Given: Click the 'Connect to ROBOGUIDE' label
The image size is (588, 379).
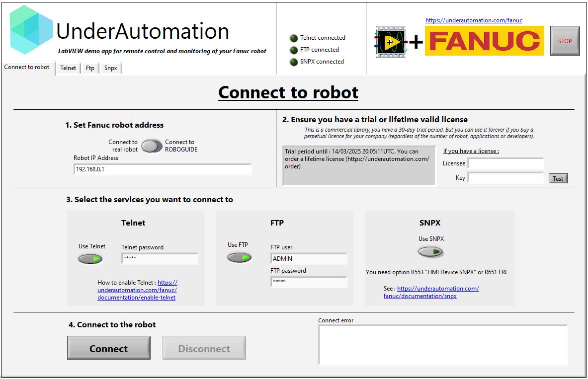Looking at the screenshot, I should tap(181, 146).
